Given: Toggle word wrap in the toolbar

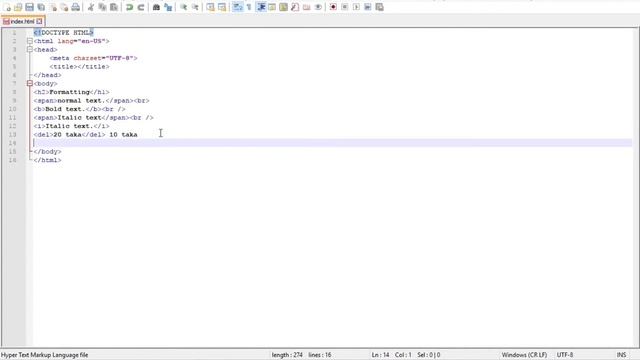Looking at the screenshot, I should tap(238, 7).
